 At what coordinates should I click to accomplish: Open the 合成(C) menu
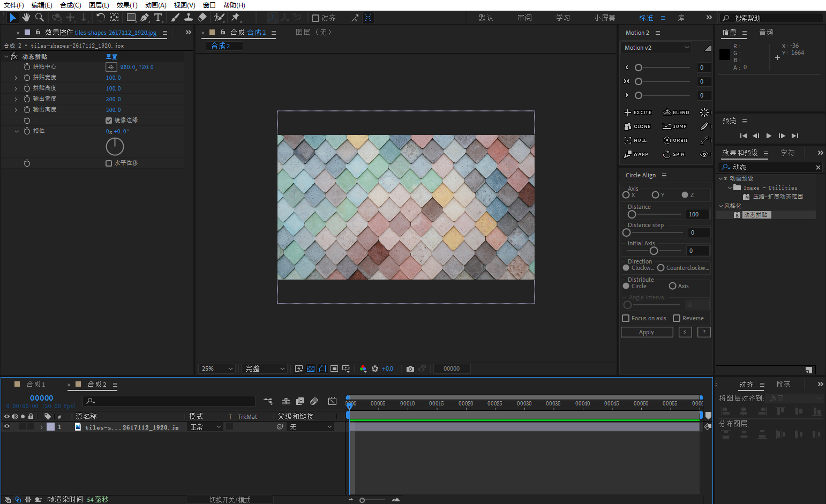coord(71,5)
